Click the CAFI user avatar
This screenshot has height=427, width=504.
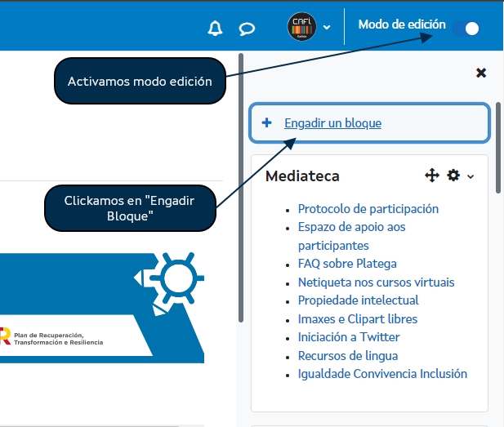click(x=301, y=26)
